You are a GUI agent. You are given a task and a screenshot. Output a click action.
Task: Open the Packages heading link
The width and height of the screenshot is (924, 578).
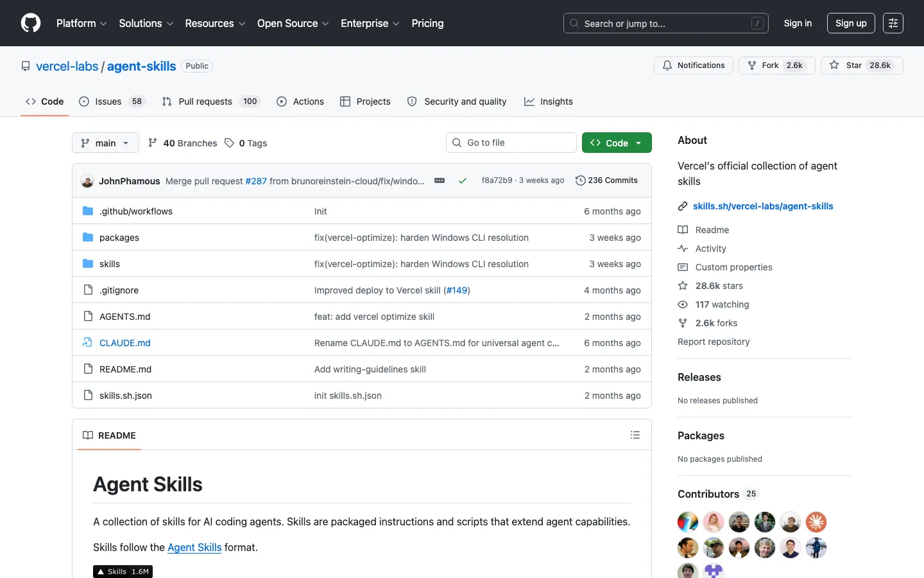[701, 435]
